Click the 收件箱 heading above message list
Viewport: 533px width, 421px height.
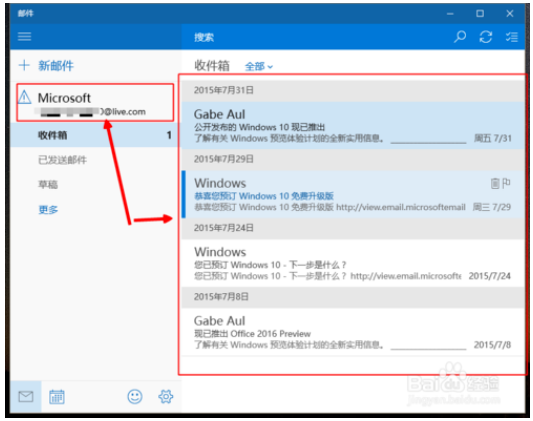coord(212,66)
